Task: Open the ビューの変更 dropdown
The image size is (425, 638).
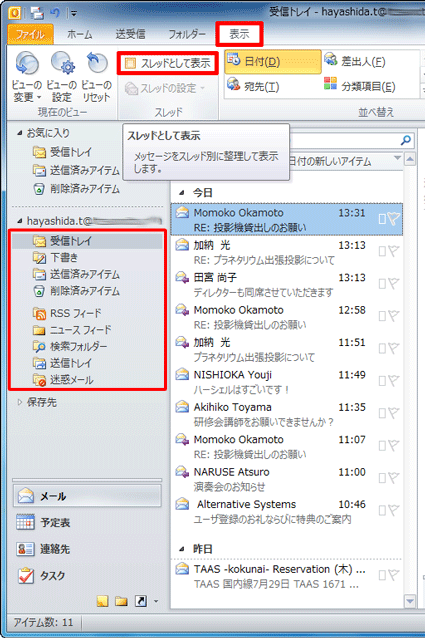Action: click(x=27, y=77)
